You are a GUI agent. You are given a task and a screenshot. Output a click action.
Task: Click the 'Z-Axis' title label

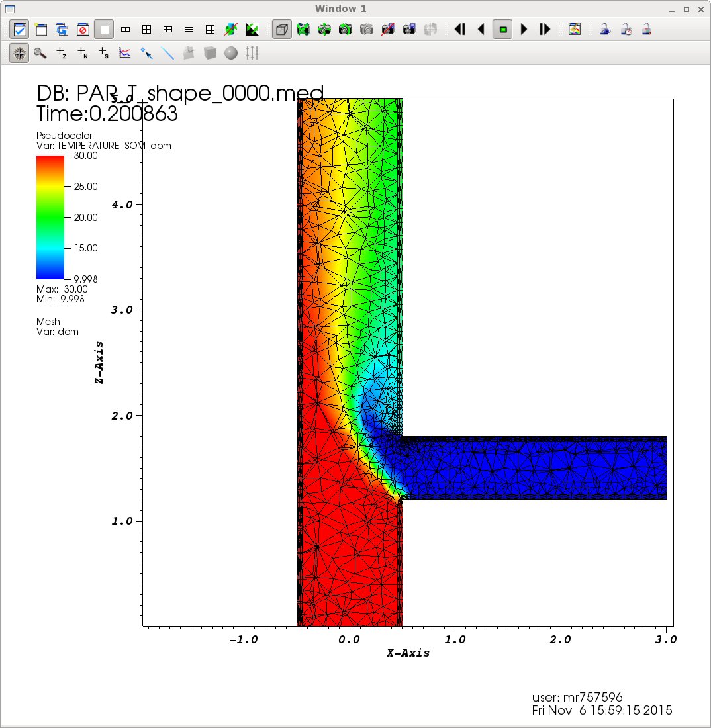click(x=99, y=363)
